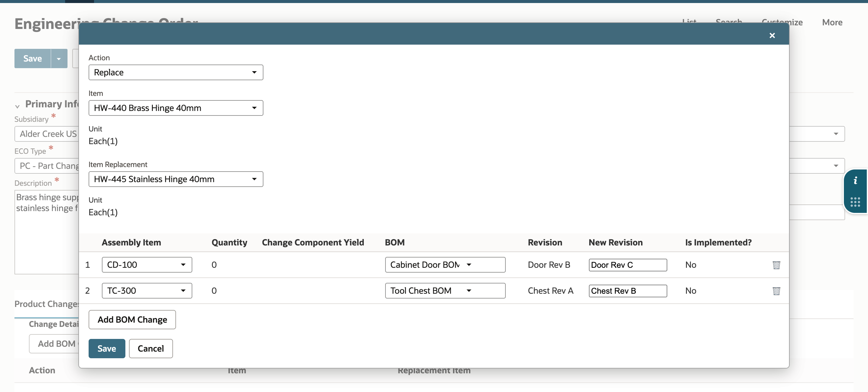868x392 pixels.
Task: Click the Description text area on page
Action: point(46,232)
